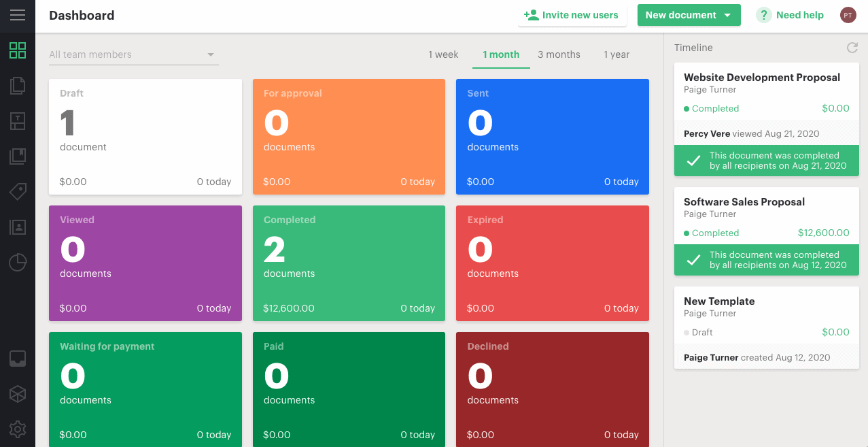Select the 1 year time range
The image size is (868, 447).
pos(617,54)
